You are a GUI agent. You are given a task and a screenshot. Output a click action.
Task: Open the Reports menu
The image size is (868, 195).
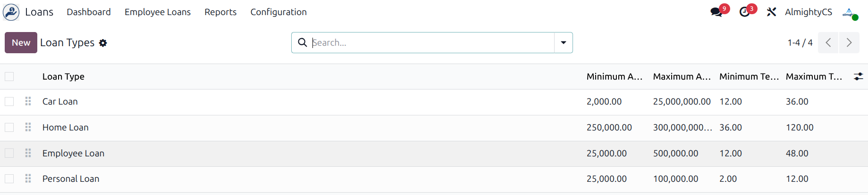(x=220, y=12)
